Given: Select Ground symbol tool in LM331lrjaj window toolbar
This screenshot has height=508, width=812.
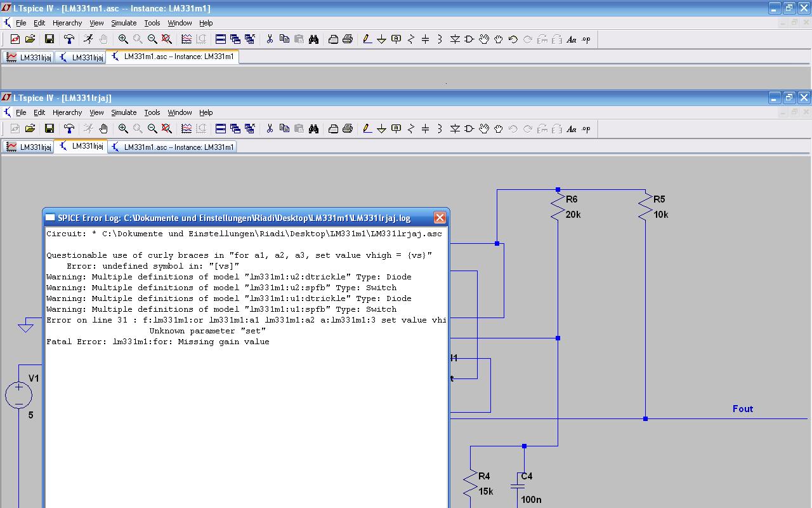Looking at the screenshot, I should (x=382, y=128).
